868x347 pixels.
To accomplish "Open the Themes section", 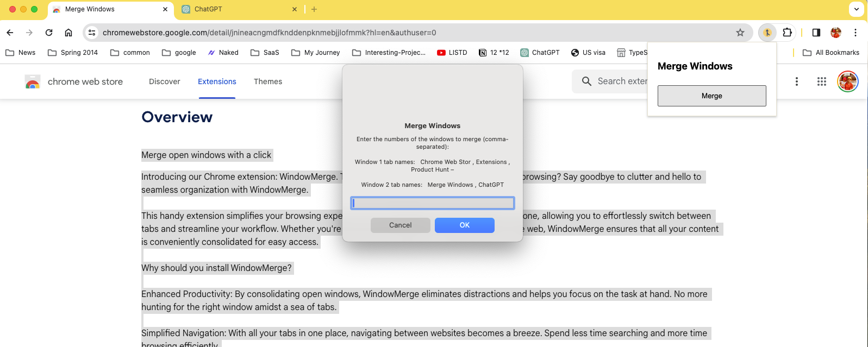I will (268, 81).
